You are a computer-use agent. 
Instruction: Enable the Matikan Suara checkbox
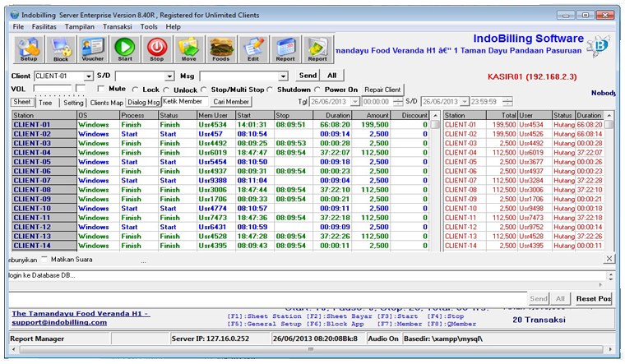pyautogui.click(x=44, y=260)
